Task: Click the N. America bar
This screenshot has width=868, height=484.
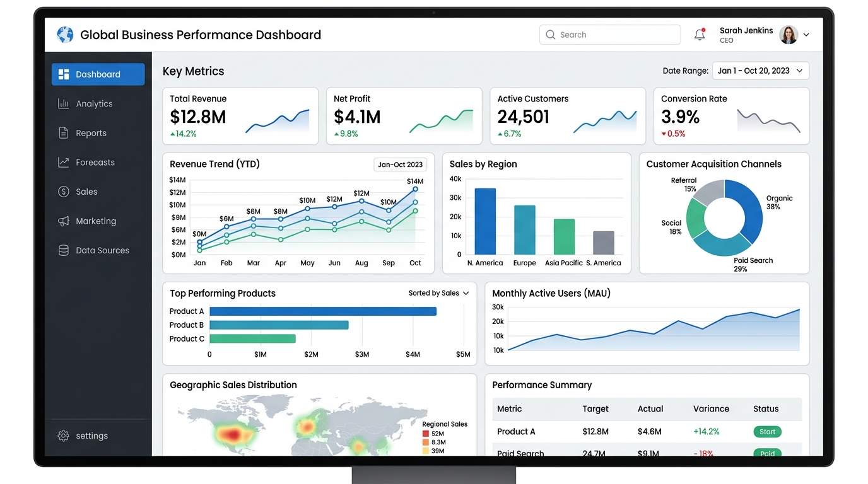Action: (x=485, y=221)
